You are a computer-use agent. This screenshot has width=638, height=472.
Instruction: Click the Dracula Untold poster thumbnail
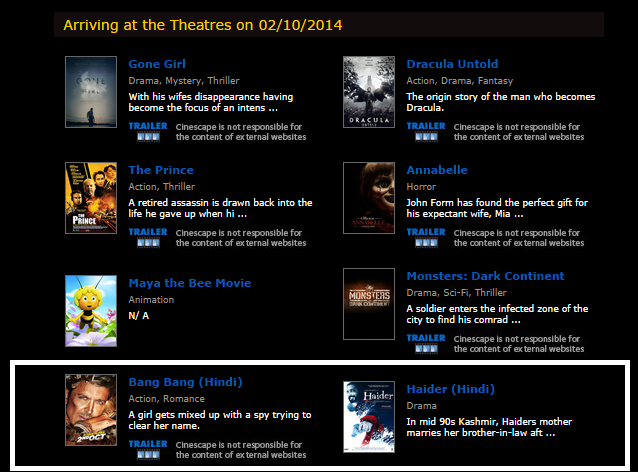click(x=369, y=92)
